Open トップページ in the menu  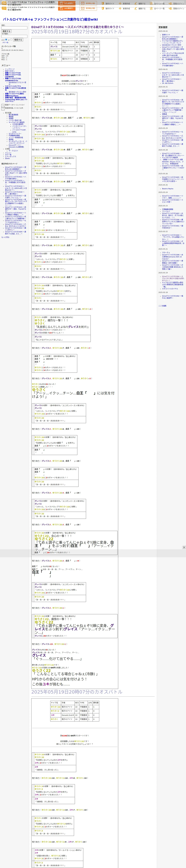pyautogui.click(x=10, y=69)
